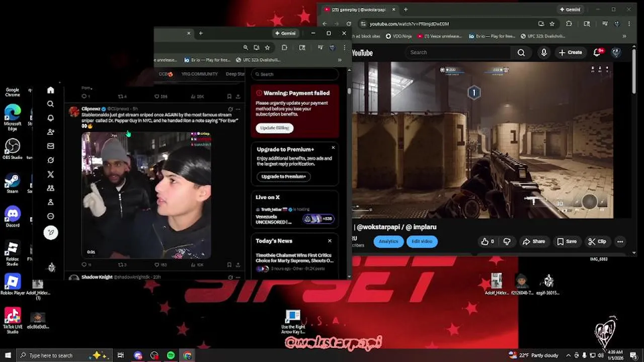This screenshot has width=644, height=362.
Task: Click YouTube search magnifier button
Action: 521,52
